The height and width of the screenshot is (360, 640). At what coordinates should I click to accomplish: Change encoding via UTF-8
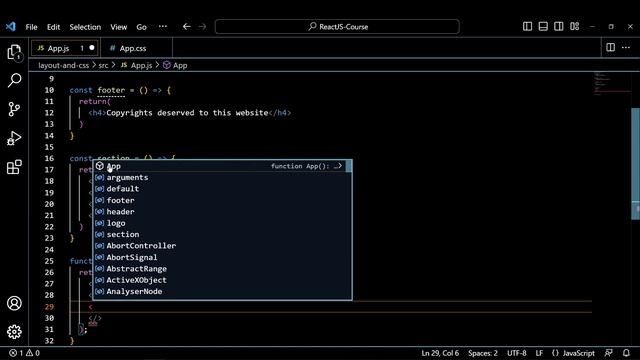(x=516, y=353)
